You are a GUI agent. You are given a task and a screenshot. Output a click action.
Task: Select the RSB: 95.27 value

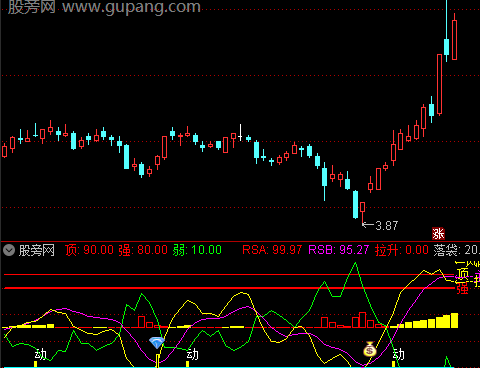coord(339,250)
